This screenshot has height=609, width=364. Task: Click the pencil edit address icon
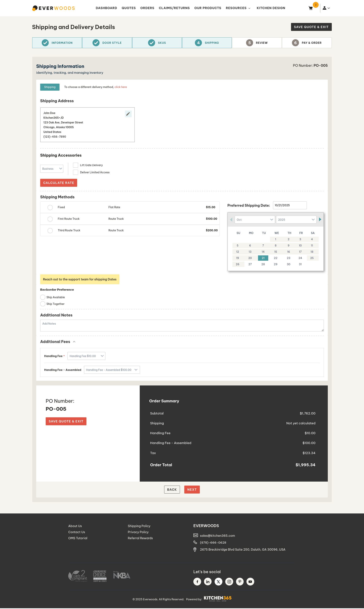(128, 114)
